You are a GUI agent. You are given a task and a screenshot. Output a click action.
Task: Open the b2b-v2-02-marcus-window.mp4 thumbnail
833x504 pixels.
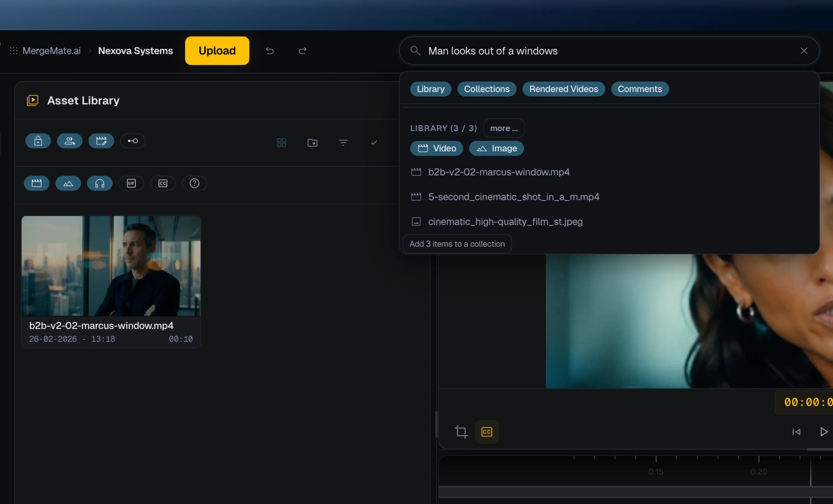click(110, 266)
